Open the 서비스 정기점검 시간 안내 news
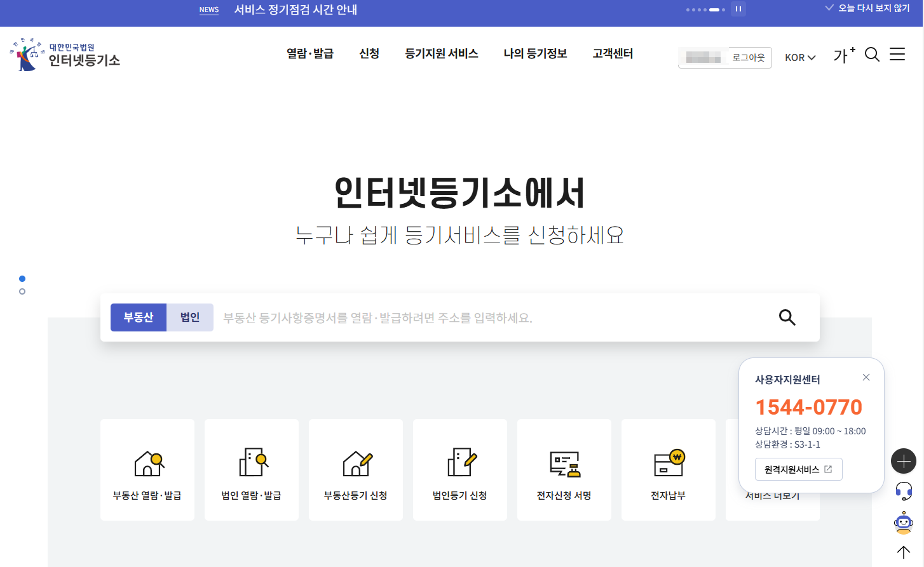This screenshot has height=567, width=924. [x=296, y=10]
